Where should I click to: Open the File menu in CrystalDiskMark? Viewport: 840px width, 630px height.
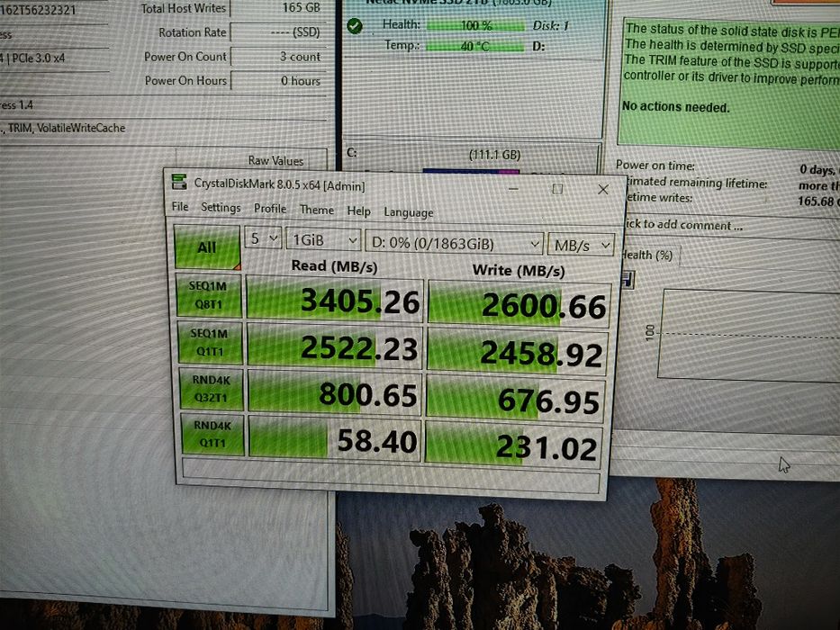[x=180, y=207]
